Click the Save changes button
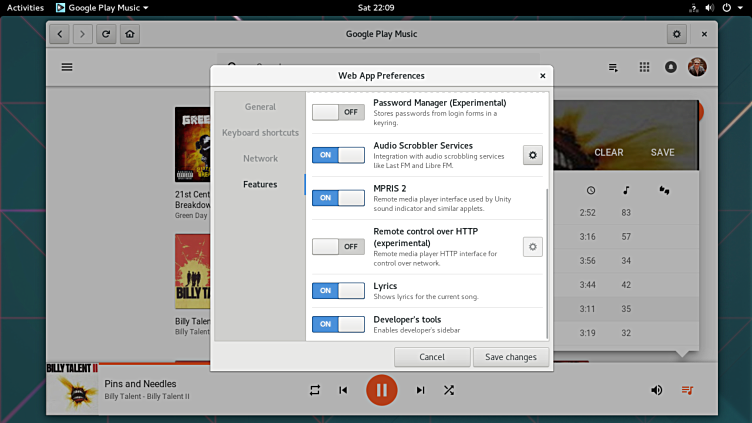 tap(510, 357)
